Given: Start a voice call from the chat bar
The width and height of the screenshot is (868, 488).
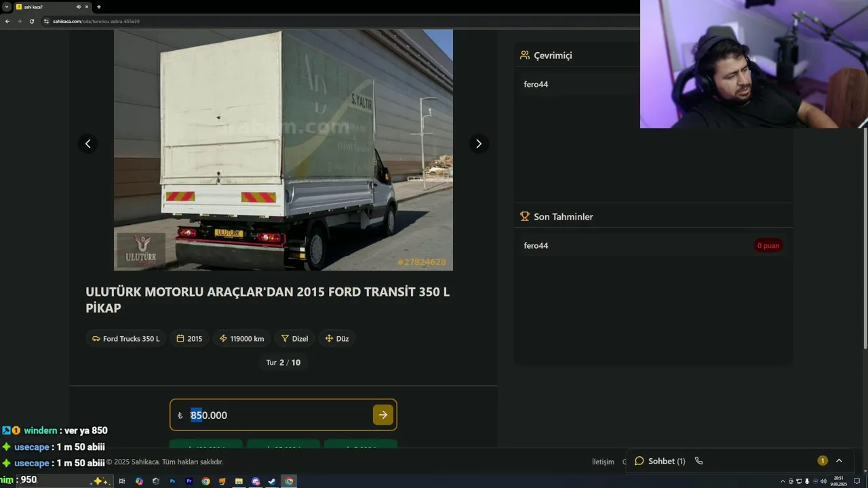Looking at the screenshot, I should pos(698,461).
